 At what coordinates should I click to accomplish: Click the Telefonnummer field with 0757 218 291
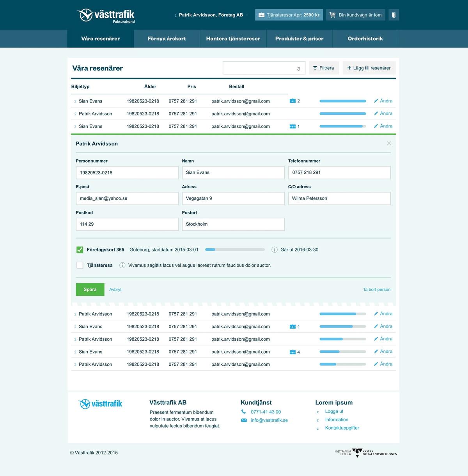click(339, 173)
